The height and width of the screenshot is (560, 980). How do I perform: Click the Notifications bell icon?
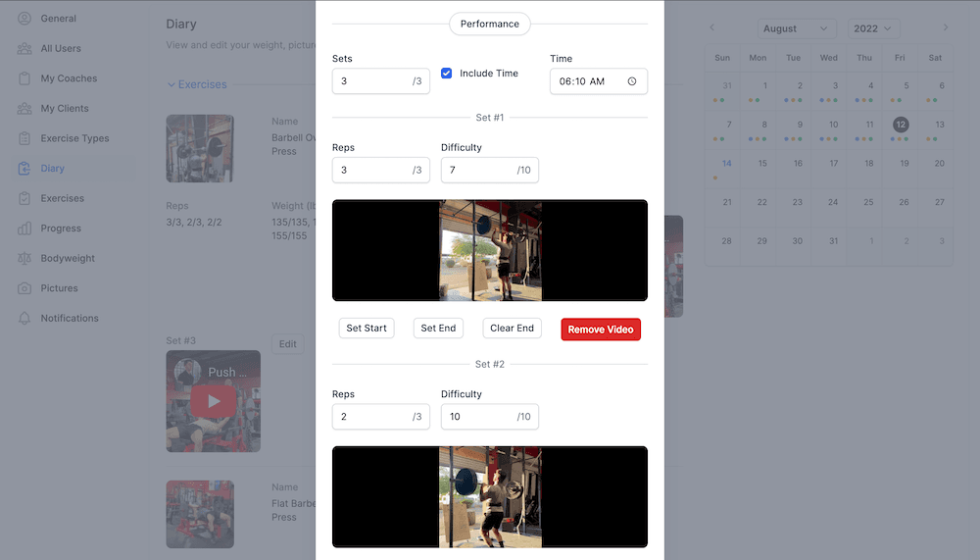[x=24, y=319]
